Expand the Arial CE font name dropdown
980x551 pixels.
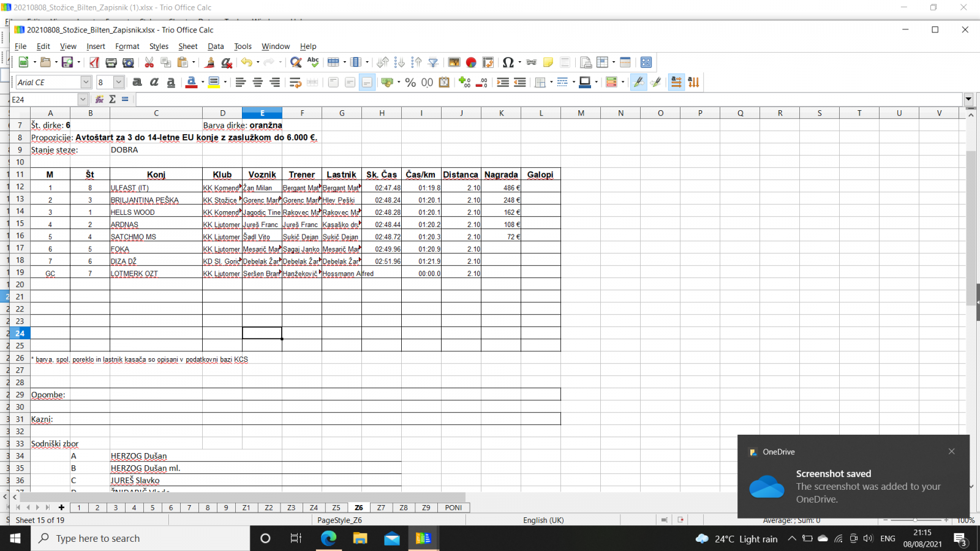pyautogui.click(x=86, y=82)
